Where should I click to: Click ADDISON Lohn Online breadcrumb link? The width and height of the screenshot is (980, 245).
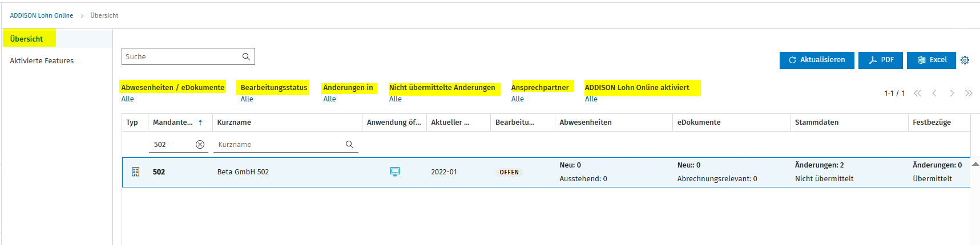[x=42, y=15]
